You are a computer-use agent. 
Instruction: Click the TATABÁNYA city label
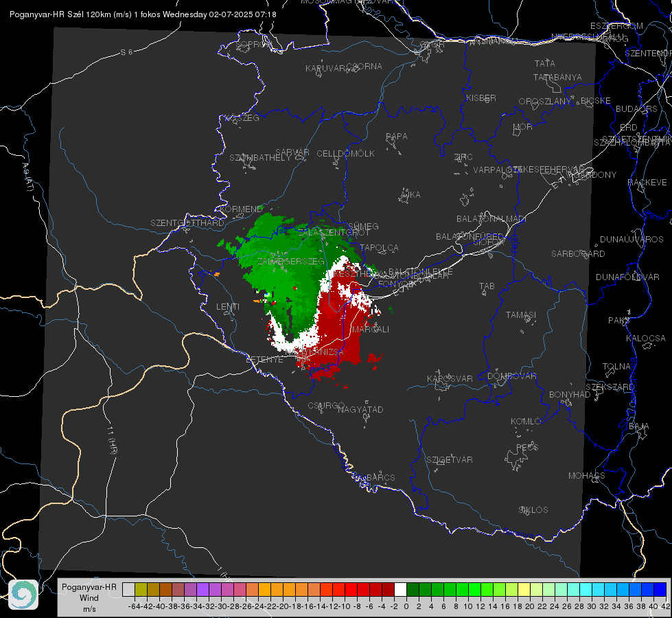click(557, 78)
